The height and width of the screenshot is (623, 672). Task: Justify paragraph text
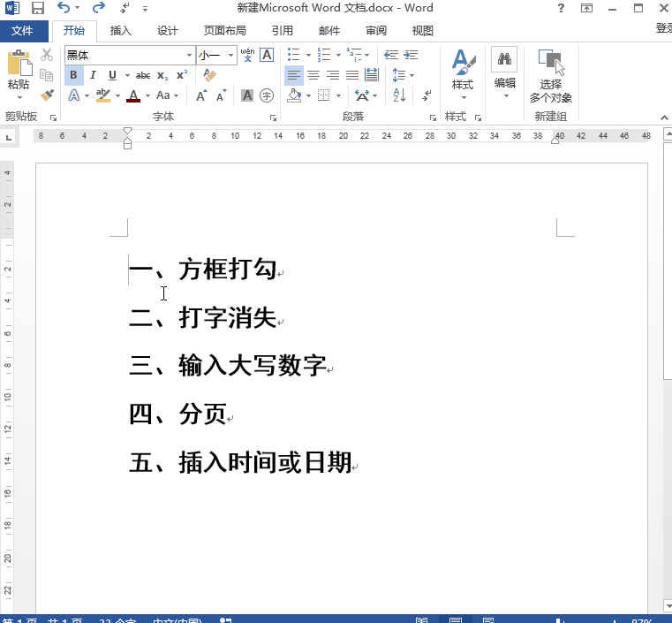pyautogui.click(x=352, y=75)
